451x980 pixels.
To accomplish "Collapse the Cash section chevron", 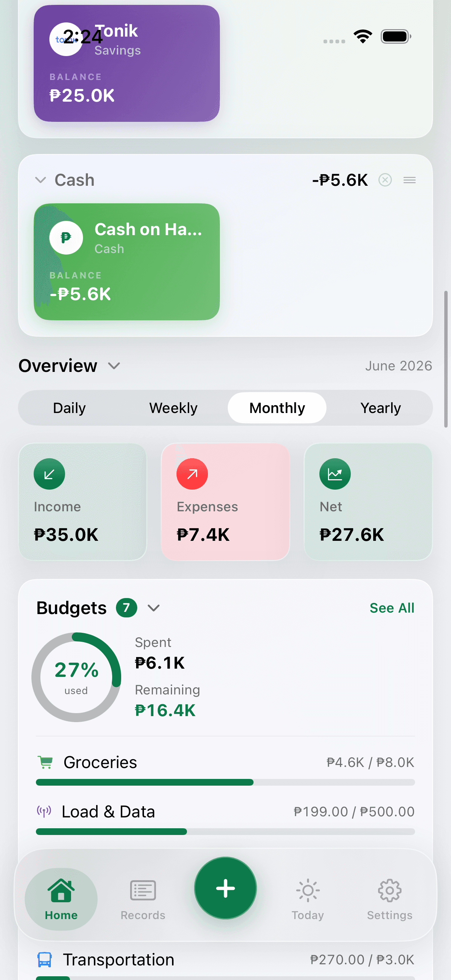I will pos(40,180).
